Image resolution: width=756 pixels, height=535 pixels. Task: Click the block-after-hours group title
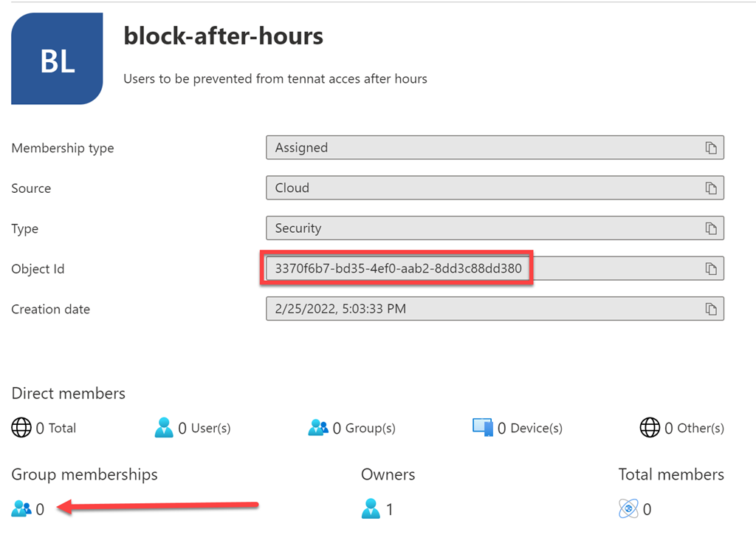pyautogui.click(x=223, y=35)
